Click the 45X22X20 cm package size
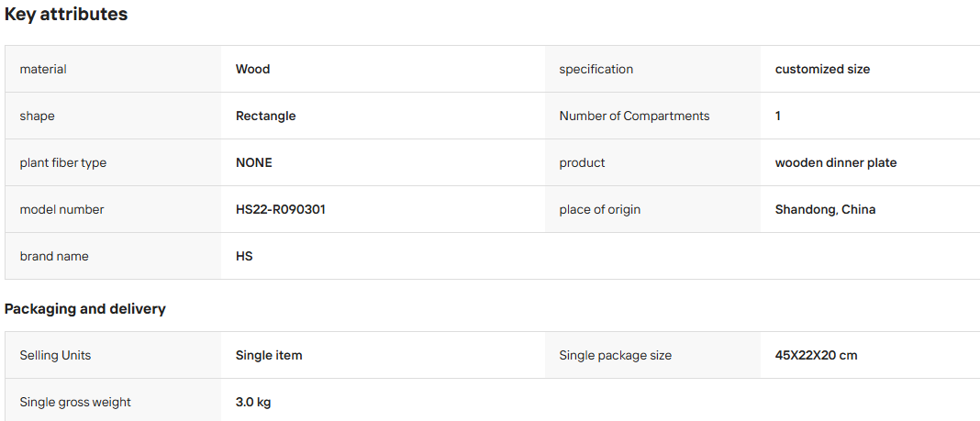The image size is (980, 421). 817,355
